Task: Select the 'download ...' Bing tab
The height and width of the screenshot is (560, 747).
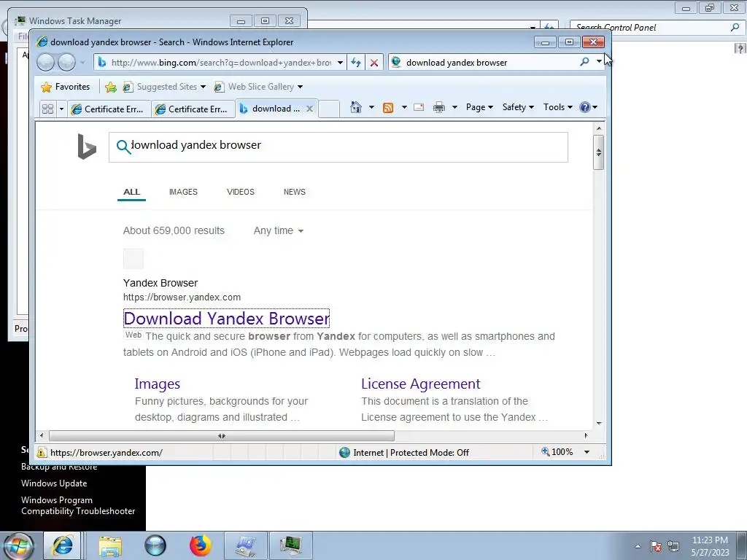Action: pos(270,109)
